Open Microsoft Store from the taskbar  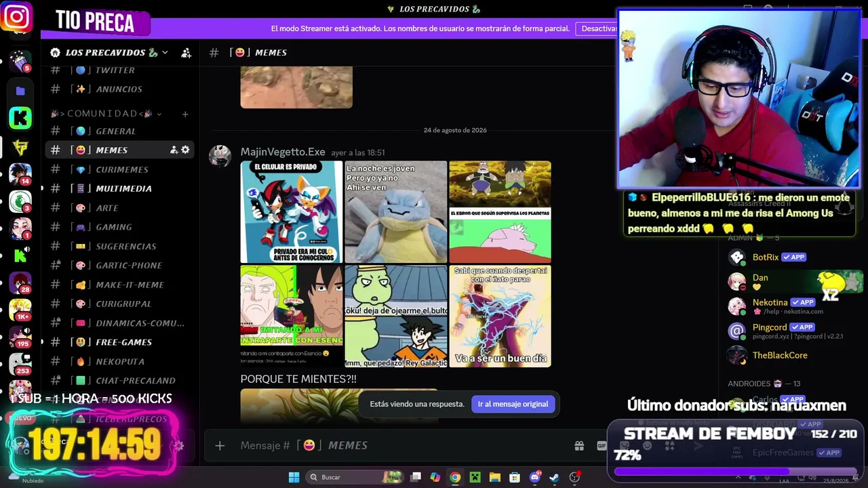point(515,477)
